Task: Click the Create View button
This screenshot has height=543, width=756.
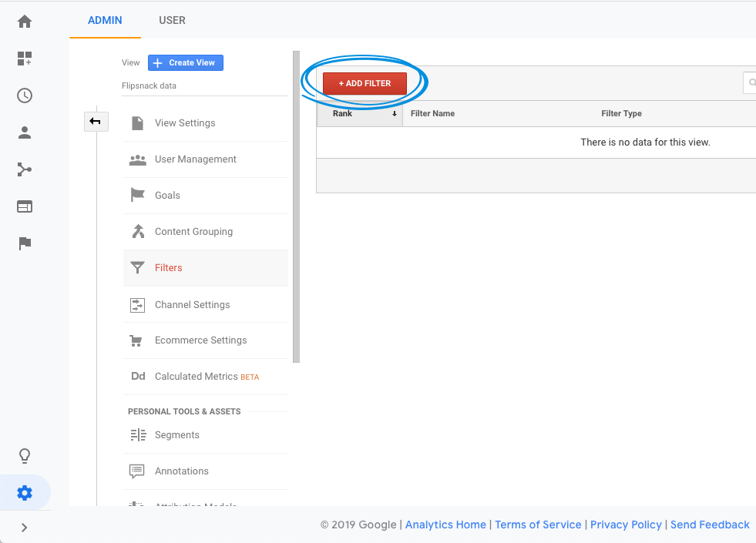Action: 186,62
